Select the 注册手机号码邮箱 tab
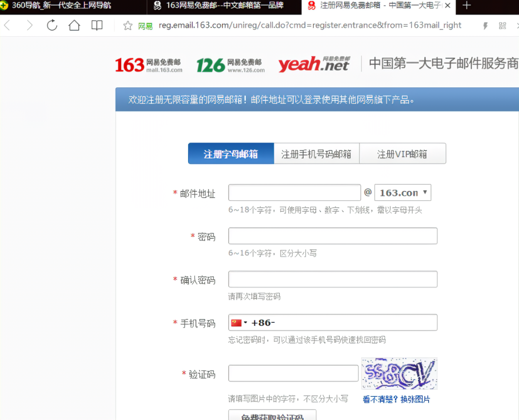The height and width of the screenshot is (420, 519). pos(316,153)
